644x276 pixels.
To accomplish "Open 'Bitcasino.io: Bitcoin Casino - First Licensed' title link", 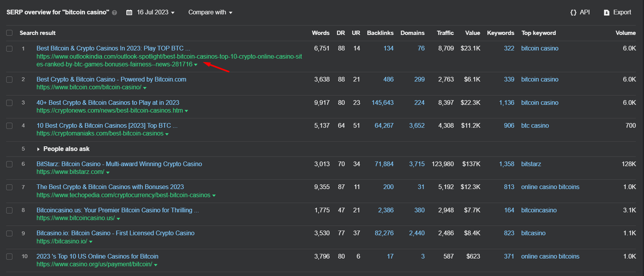I will click(x=115, y=233).
